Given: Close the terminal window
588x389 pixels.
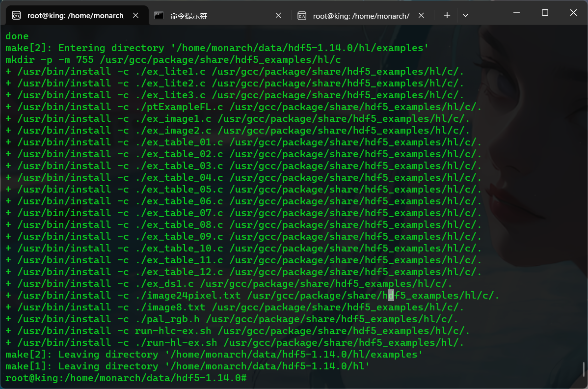Looking at the screenshot, I should 573,12.
